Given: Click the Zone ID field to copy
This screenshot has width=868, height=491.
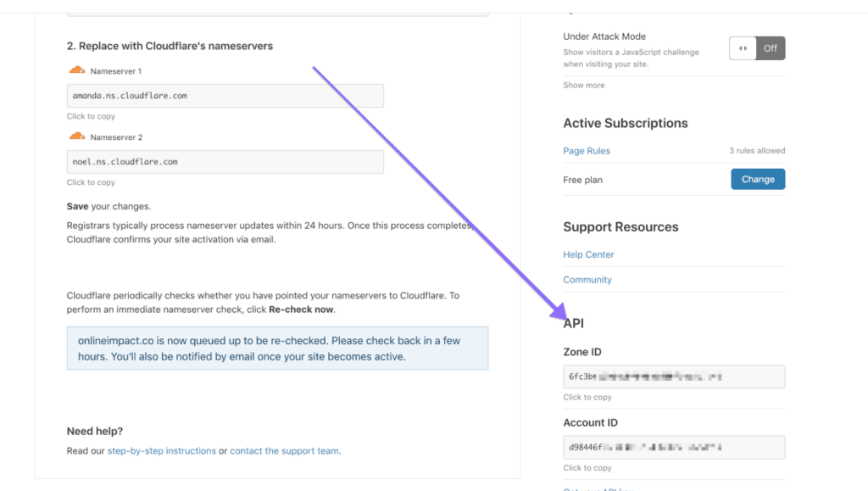Looking at the screenshot, I should (x=674, y=377).
